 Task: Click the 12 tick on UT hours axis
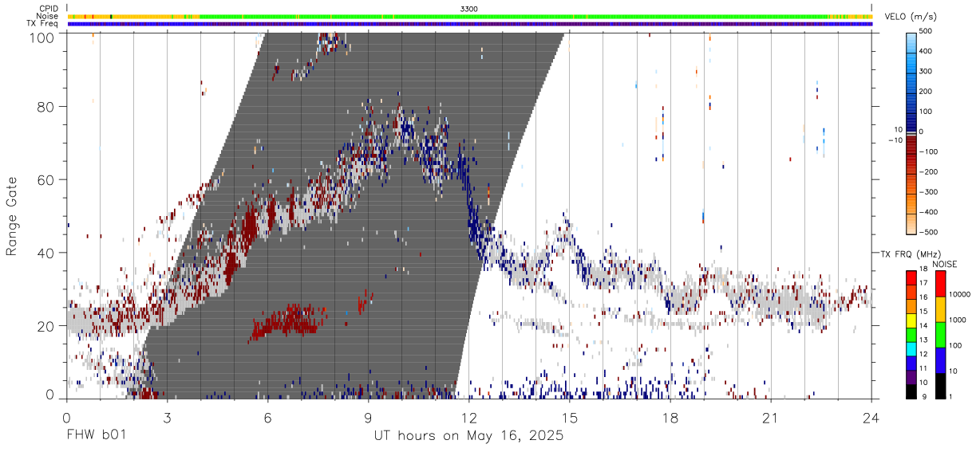[x=469, y=417]
